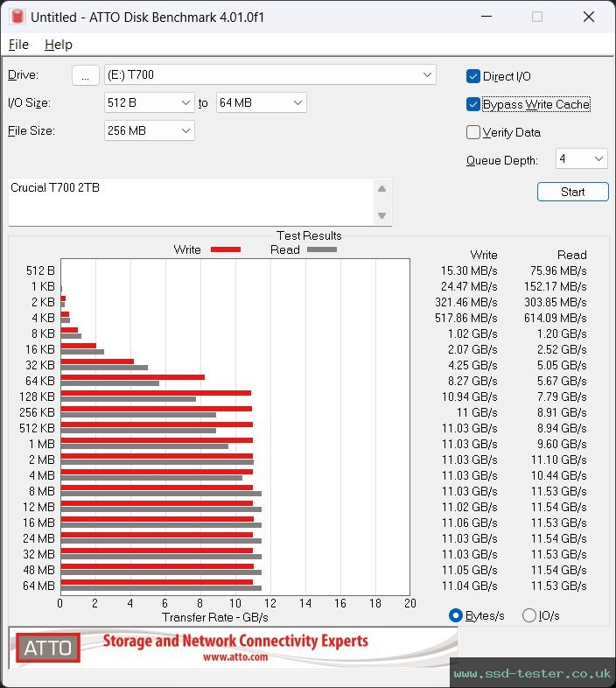Click the gray Read legend swatch
The height and width of the screenshot is (688, 616).
322,249
